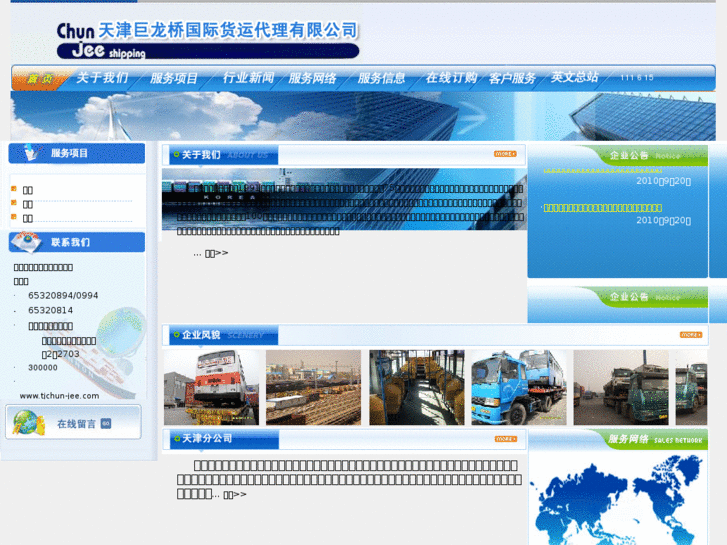Click the more button in 天津分公司 section
This screenshot has width=727, height=545.
point(505,439)
